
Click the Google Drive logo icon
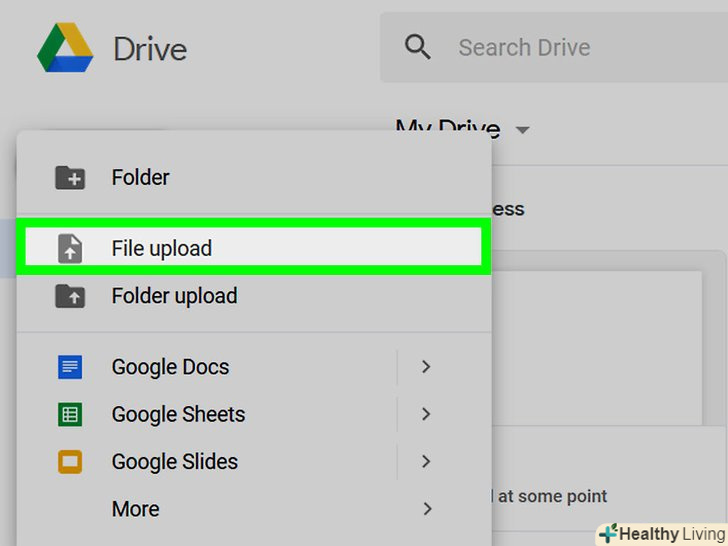coord(65,47)
